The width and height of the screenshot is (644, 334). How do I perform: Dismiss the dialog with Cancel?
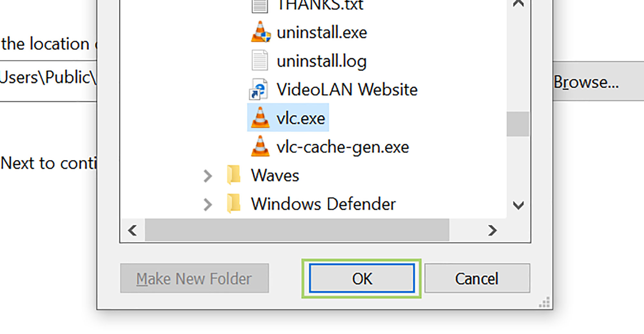click(477, 278)
